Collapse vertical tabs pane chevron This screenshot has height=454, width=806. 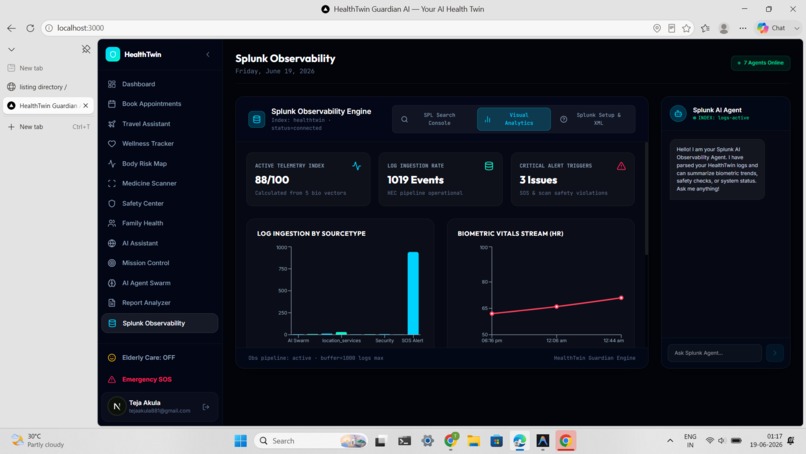click(11, 49)
